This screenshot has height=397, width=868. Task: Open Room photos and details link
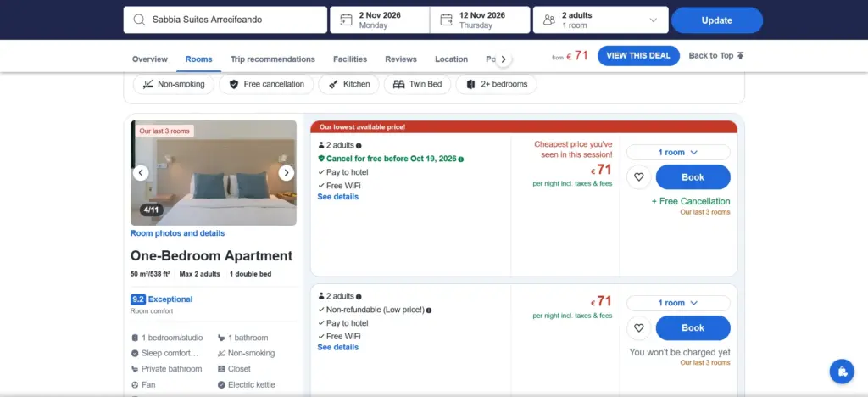[178, 233]
